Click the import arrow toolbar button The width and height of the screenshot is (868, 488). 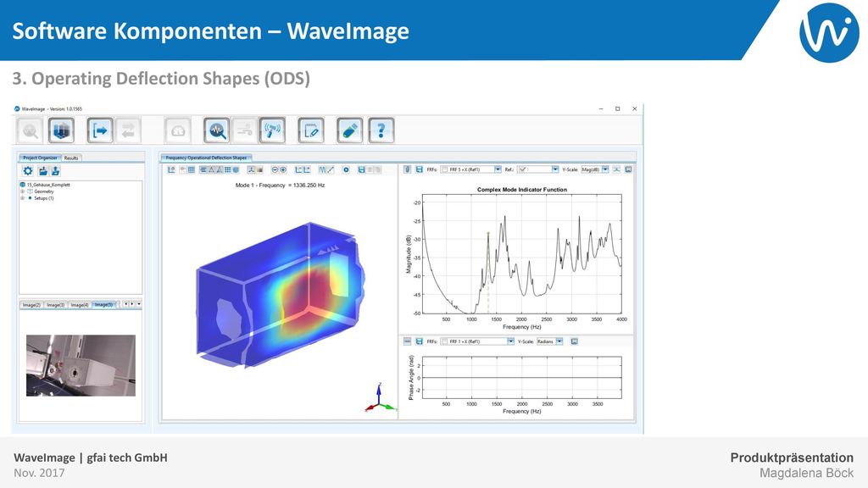pos(100,130)
